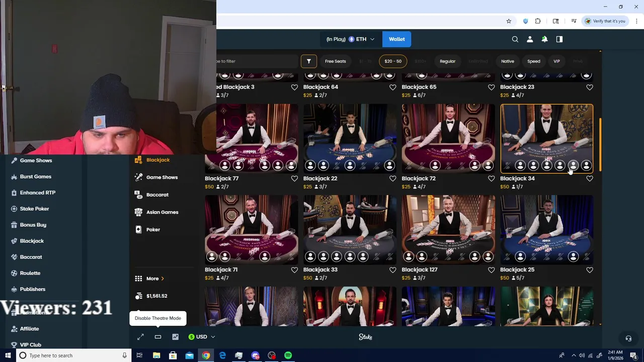
Task: Open the notifications bell
Action: pyautogui.click(x=544, y=39)
